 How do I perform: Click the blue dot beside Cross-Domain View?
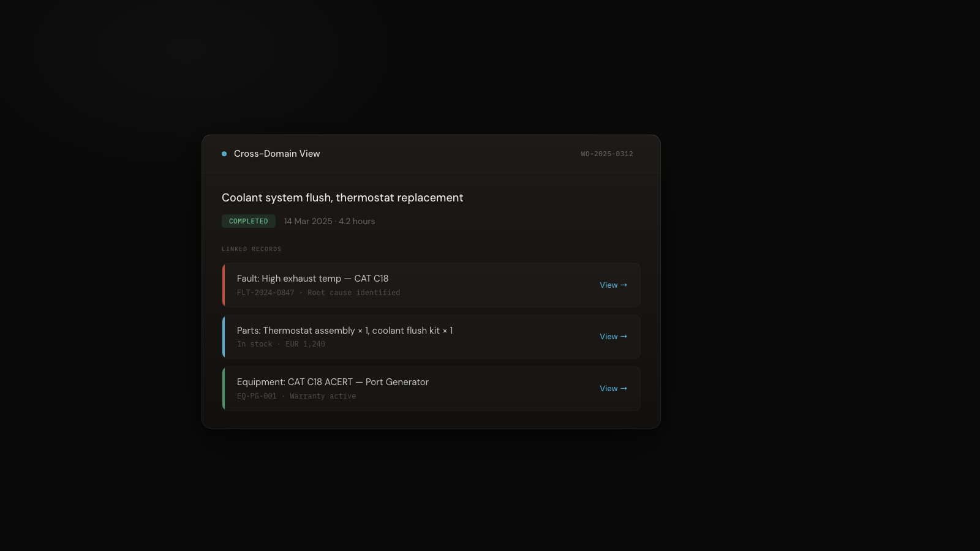224,154
